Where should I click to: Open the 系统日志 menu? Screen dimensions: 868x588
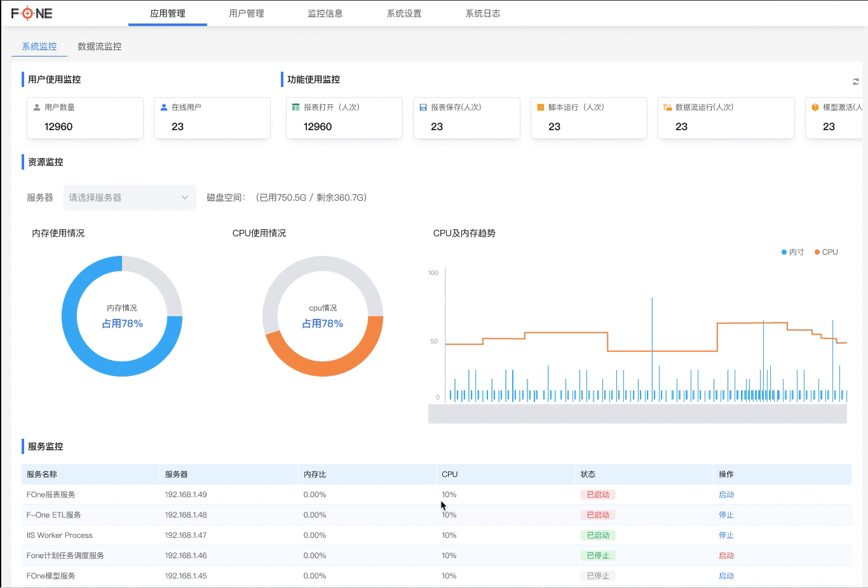[483, 13]
